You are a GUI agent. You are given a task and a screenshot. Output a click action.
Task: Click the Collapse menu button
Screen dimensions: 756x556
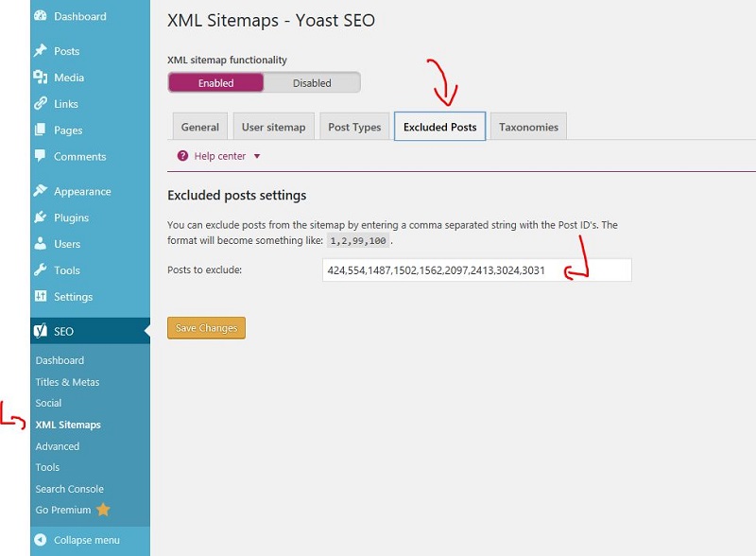pyautogui.click(x=90, y=540)
